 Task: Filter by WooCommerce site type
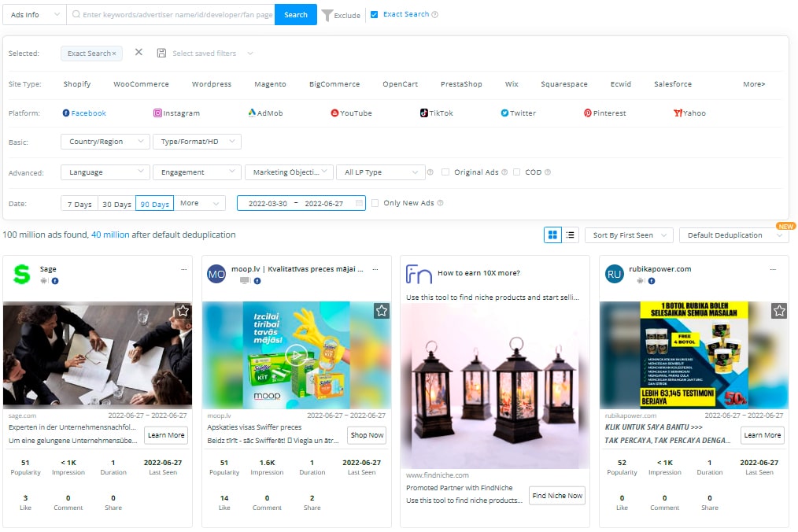pyautogui.click(x=141, y=84)
